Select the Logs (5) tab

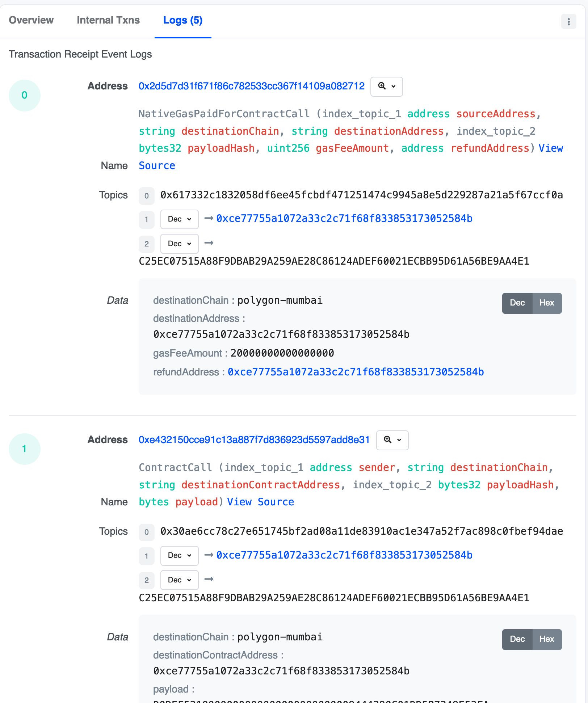(183, 20)
